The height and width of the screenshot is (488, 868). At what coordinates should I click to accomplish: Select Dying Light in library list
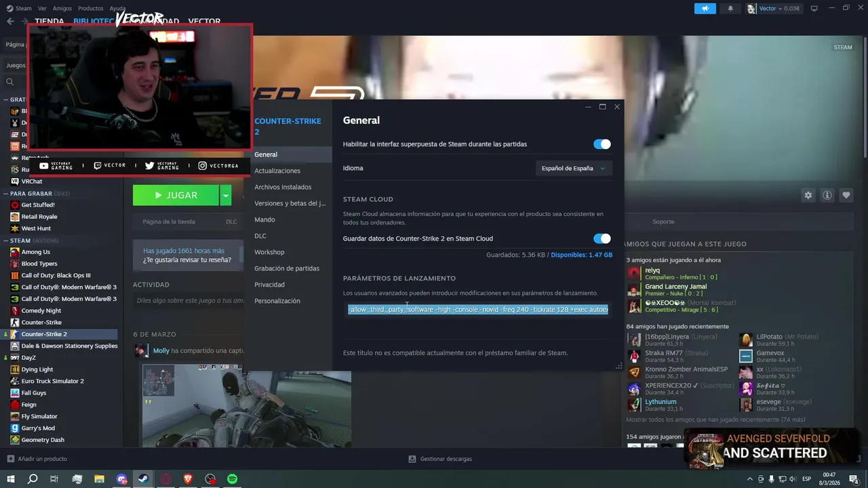click(37, 369)
